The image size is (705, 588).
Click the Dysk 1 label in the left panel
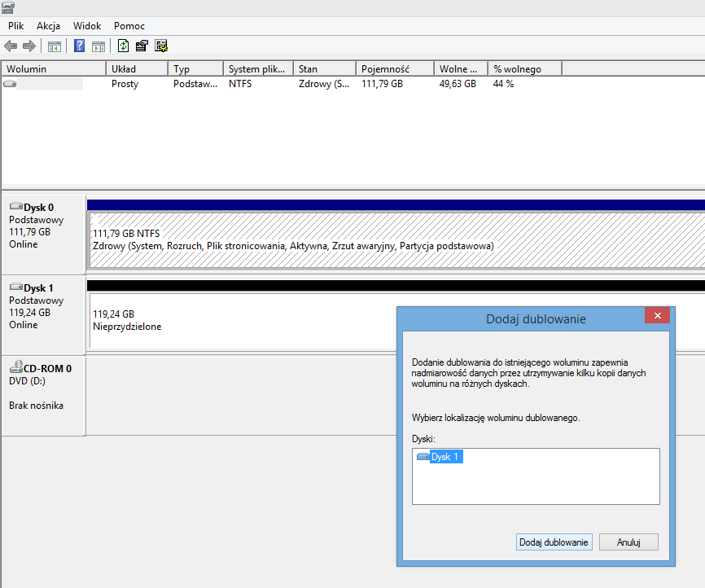38,288
